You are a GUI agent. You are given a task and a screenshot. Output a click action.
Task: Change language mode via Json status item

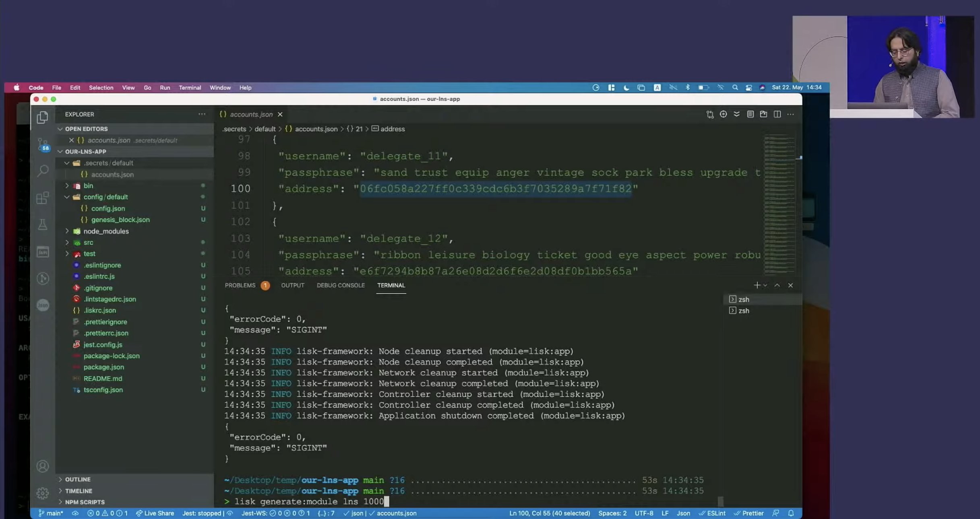click(x=683, y=513)
